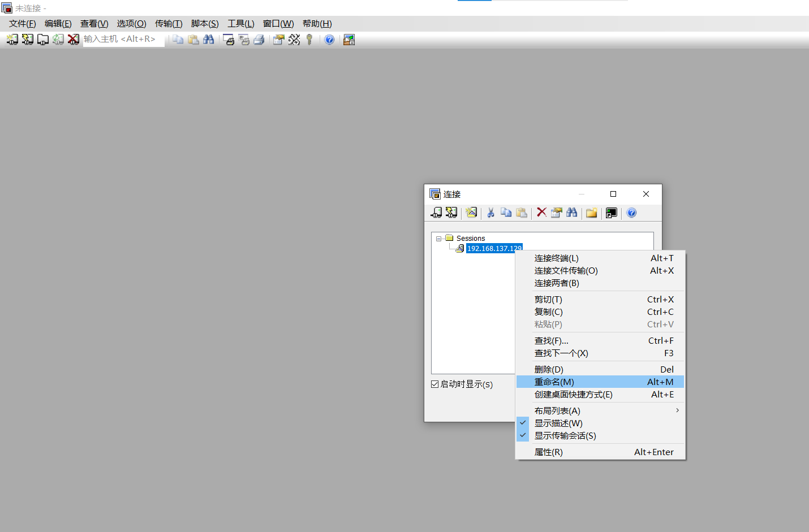The image size is (809, 532).
Task: Open the 查看(V) menu
Action: pos(94,24)
